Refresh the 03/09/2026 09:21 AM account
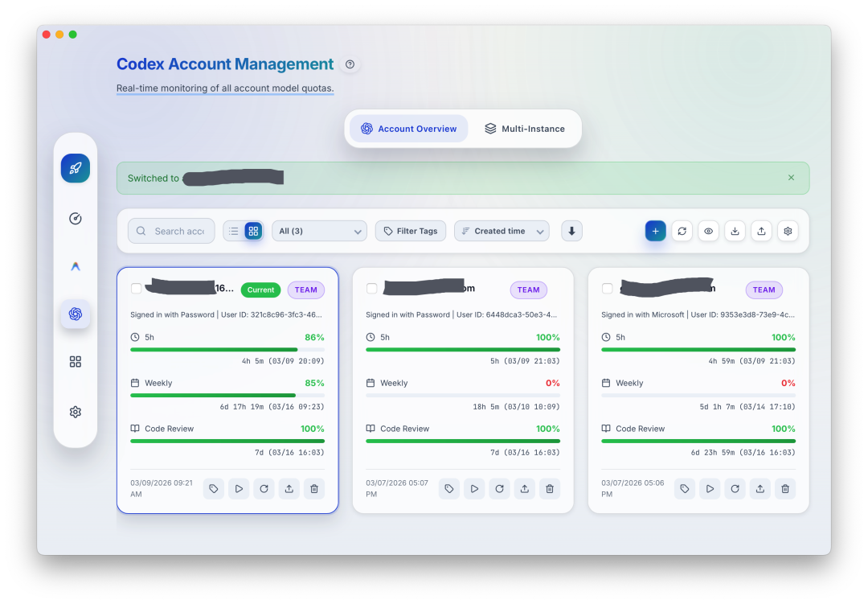The width and height of the screenshot is (868, 604). (x=264, y=489)
